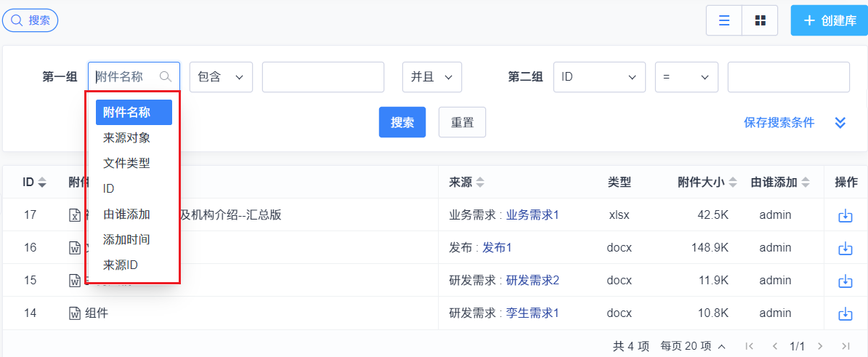The image size is (868, 357).
Task: Open the 包含 operator dropdown
Action: coord(221,77)
